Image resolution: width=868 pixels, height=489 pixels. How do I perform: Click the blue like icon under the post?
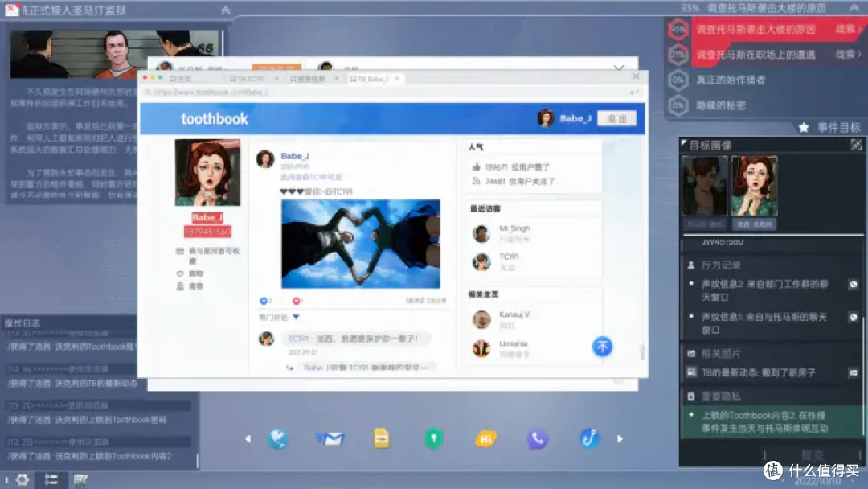(264, 301)
